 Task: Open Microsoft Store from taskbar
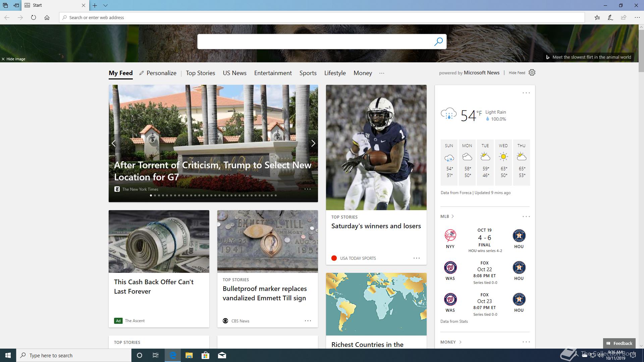(205, 355)
